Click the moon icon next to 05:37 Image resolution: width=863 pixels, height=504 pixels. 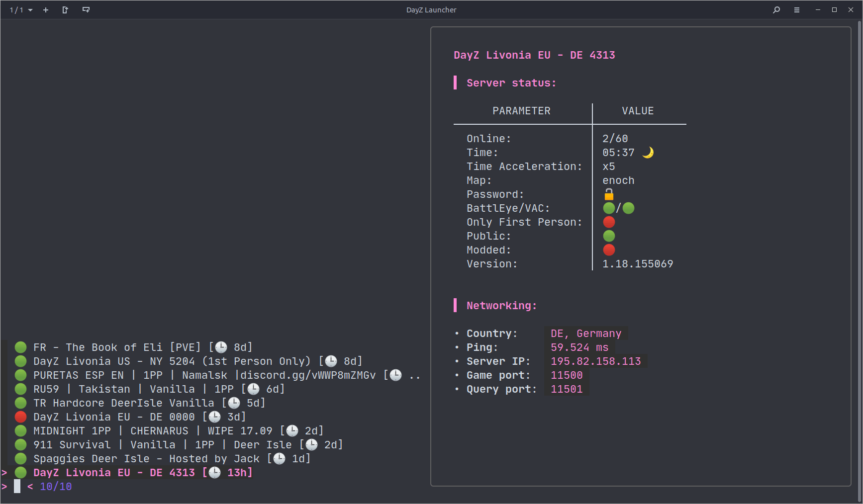(x=648, y=153)
